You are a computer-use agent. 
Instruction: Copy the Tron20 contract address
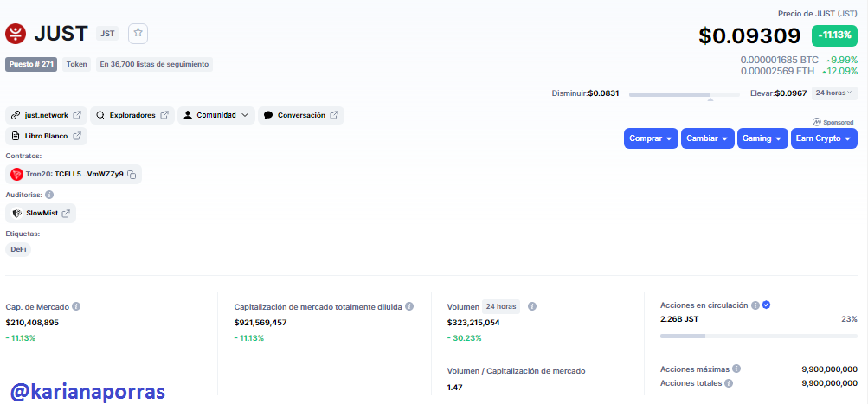point(132,175)
